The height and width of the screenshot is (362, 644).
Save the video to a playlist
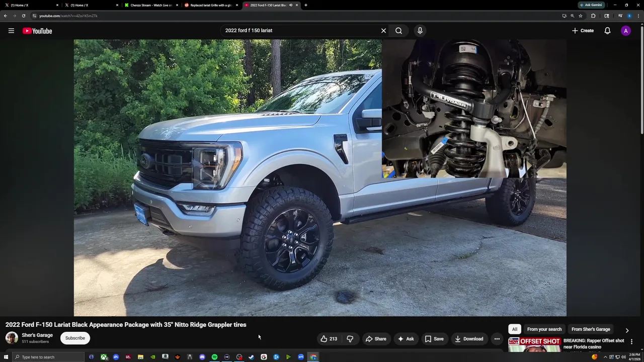[x=434, y=339]
